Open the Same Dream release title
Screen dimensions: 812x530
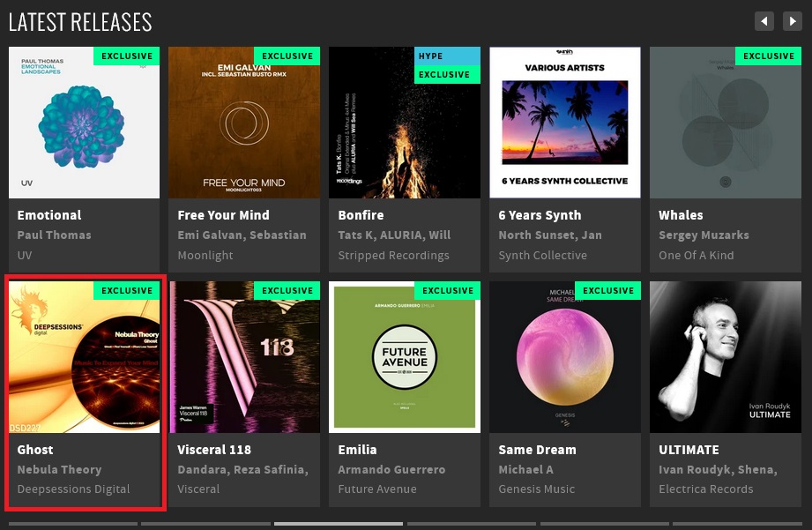click(537, 450)
